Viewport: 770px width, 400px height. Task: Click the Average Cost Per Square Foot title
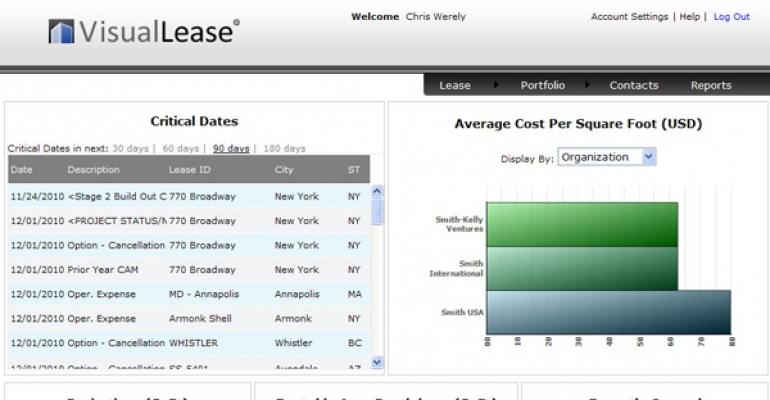pyautogui.click(x=578, y=124)
